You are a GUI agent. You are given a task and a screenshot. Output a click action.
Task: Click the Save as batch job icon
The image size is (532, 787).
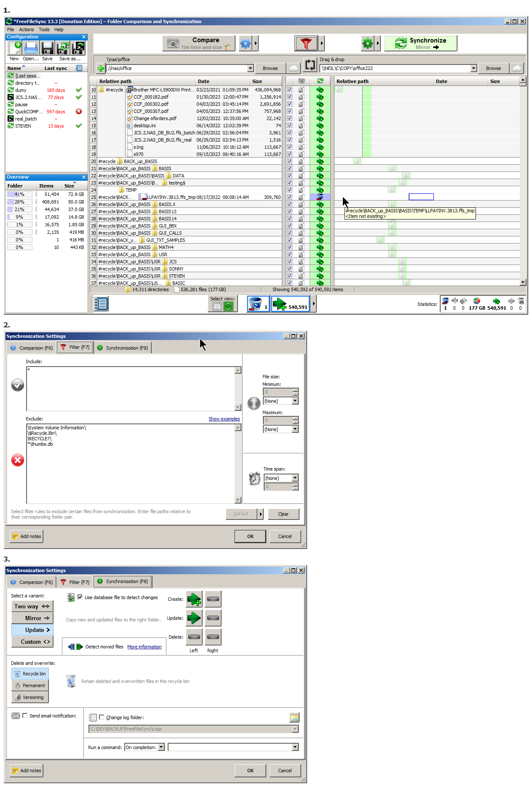point(78,48)
